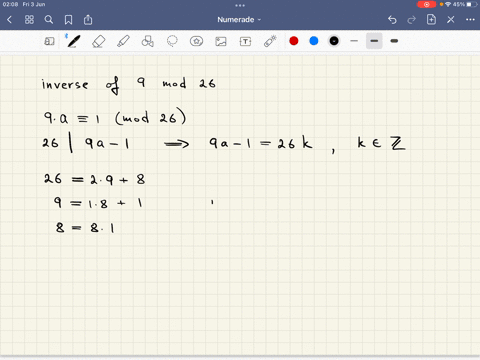Open the Elements sticker tool
480x360 pixels.
196,41
